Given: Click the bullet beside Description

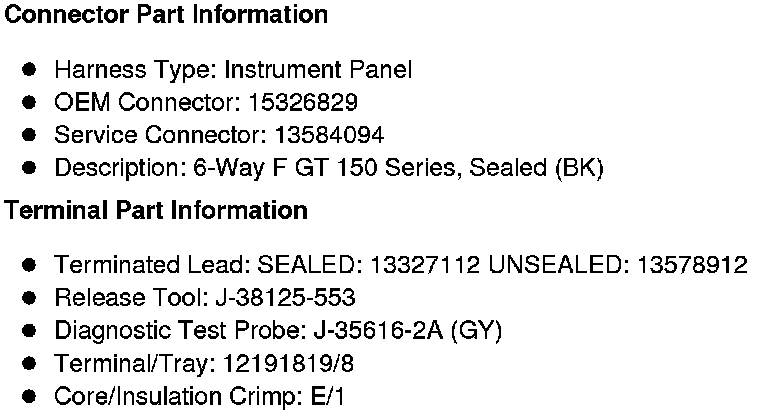Looking at the screenshot, I should [x=30, y=168].
